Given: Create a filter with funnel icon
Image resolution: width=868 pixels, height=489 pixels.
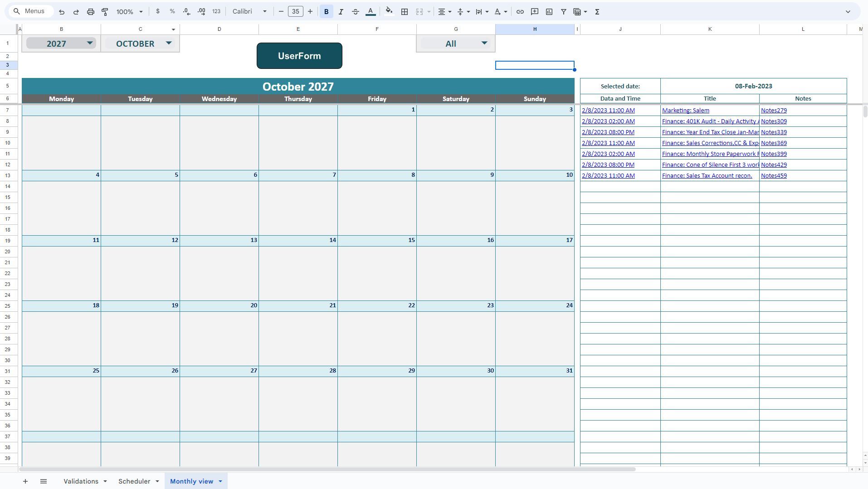Looking at the screenshot, I should (564, 12).
